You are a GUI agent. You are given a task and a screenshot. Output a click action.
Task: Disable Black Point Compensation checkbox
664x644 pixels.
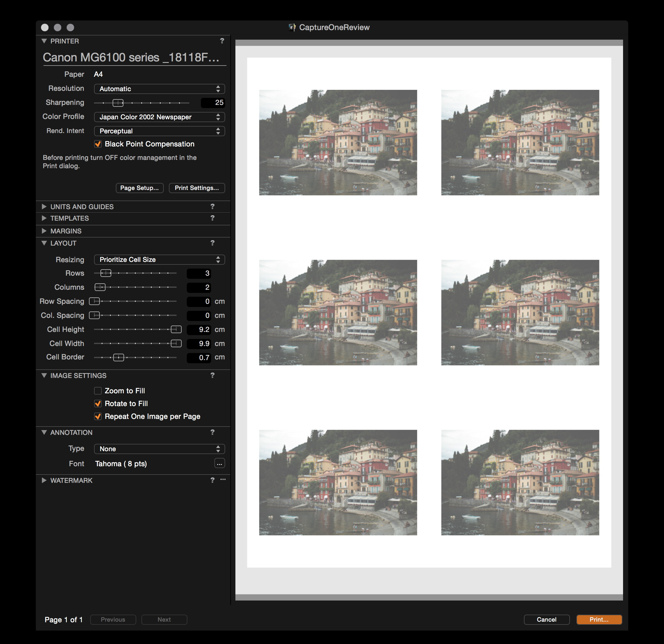(98, 144)
